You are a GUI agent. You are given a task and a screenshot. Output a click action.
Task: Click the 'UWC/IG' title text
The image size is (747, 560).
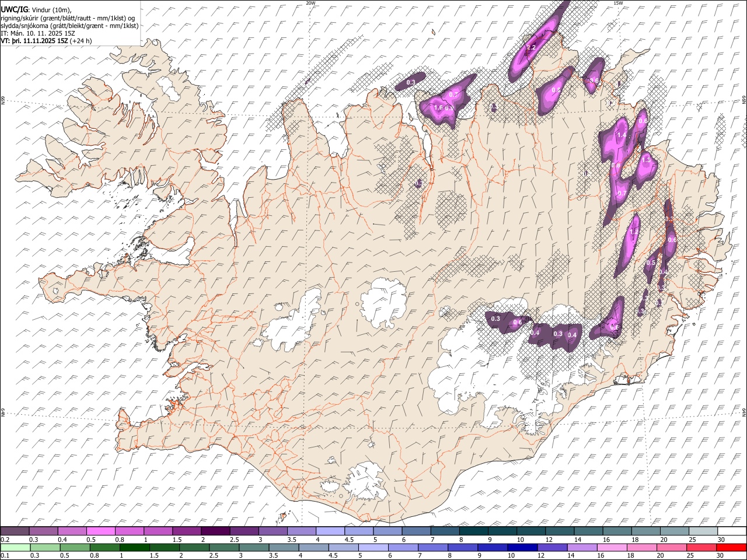tap(14, 9)
